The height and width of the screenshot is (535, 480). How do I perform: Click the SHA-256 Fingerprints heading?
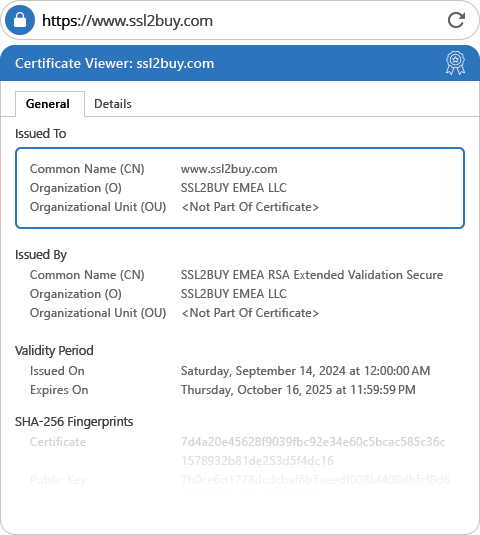(74, 422)
